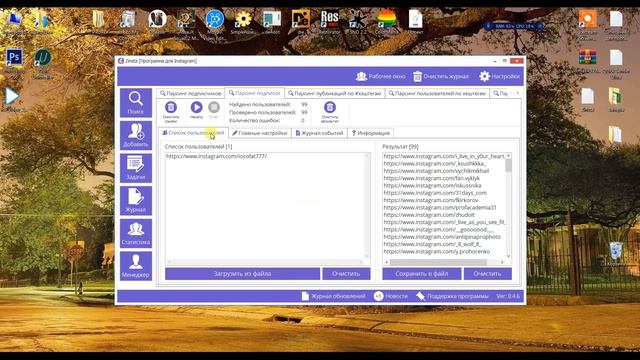Open the rainbow ColorMania desktop shortcut
The height and width of the screenshot is (360, 640).
click(x=386, y=19)
